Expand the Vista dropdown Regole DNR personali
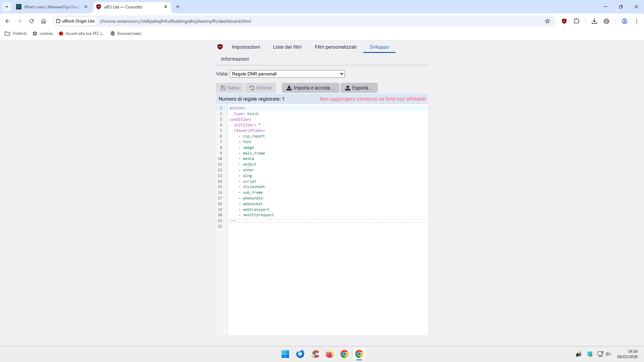 click(x=287, y=74)
